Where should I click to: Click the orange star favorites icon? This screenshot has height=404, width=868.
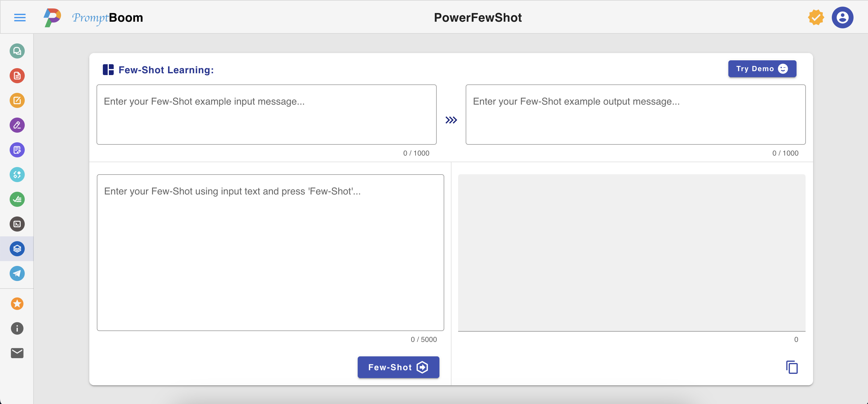pos(17,304)
